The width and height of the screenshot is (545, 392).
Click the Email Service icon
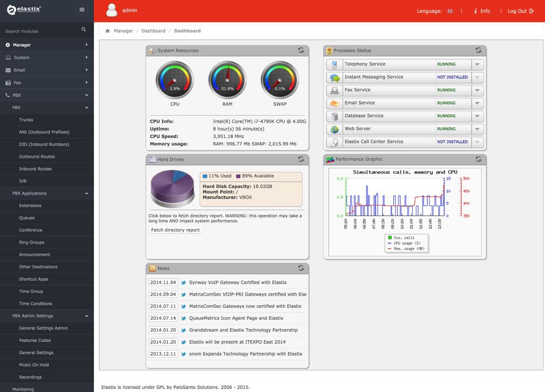(334, 103)
